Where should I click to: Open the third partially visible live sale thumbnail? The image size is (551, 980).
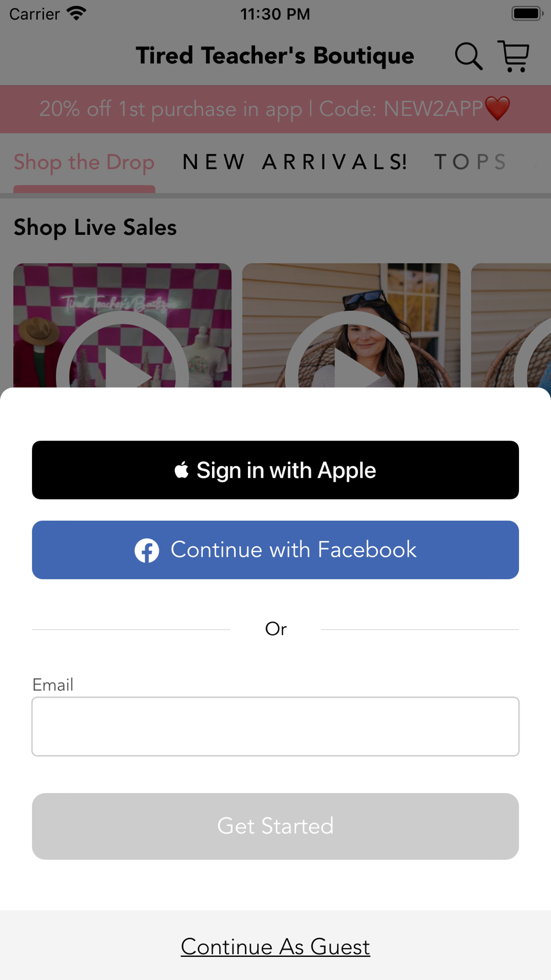pos(511,325)
